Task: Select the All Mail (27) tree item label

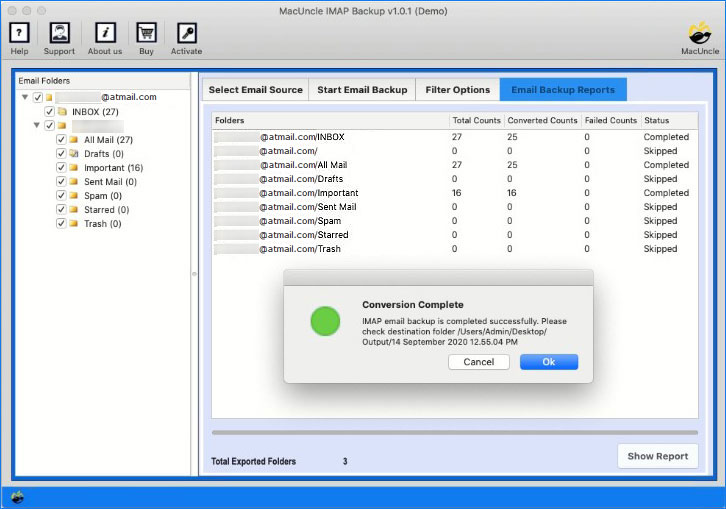Action: tap(108, 140)
